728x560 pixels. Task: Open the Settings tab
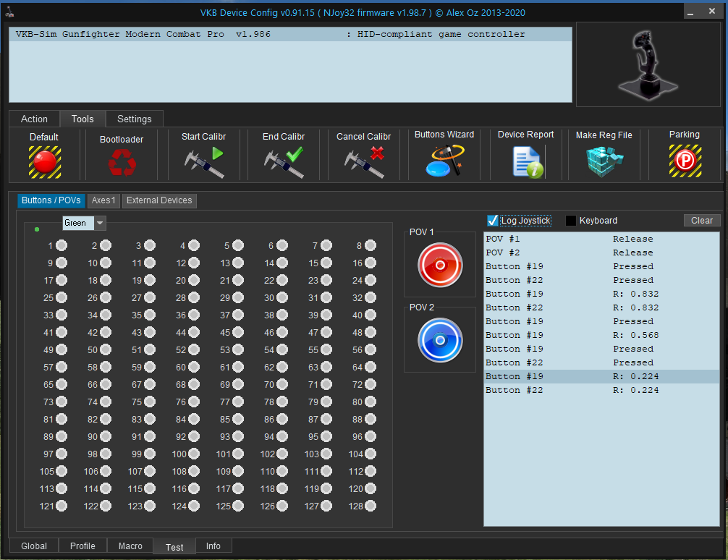tap(134, 119)
